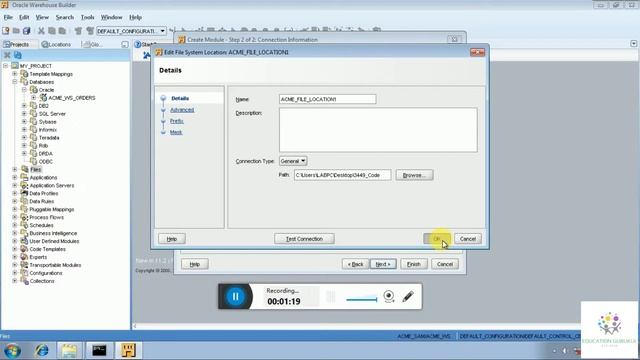Click the Save All toolbar icon
Viewport: 640px width, 360px height.
[27, 31]
